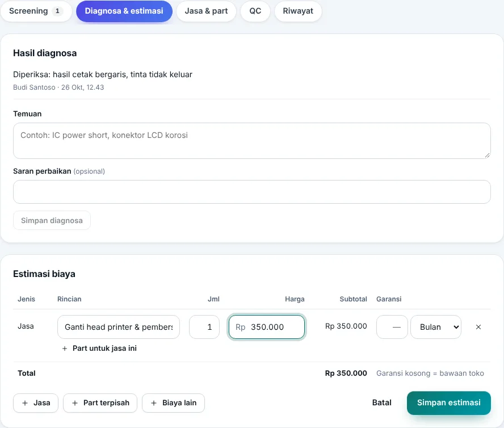Open the Riwayat tab
This screenshot has height=428, width=504.
[298, 11]
